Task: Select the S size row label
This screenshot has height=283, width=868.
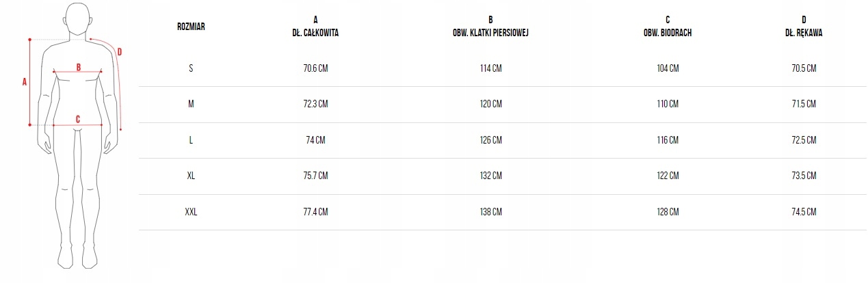Action: tap(191, 68)
